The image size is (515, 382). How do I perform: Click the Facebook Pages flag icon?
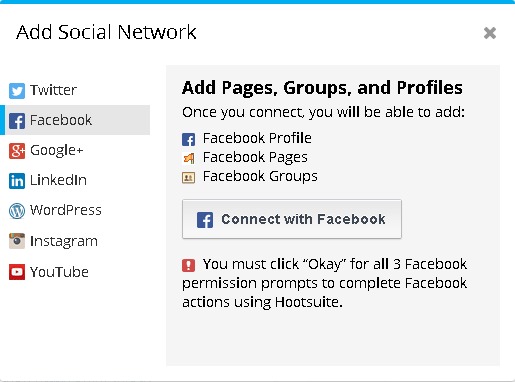coord(188,158)
